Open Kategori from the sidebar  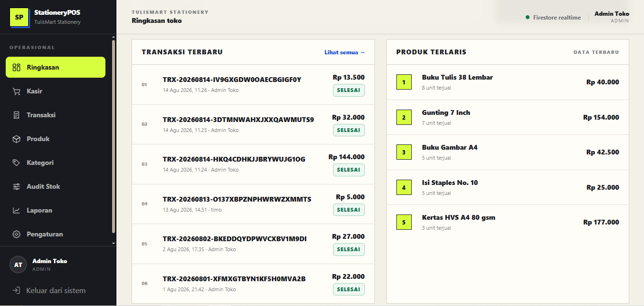[55, 163]
